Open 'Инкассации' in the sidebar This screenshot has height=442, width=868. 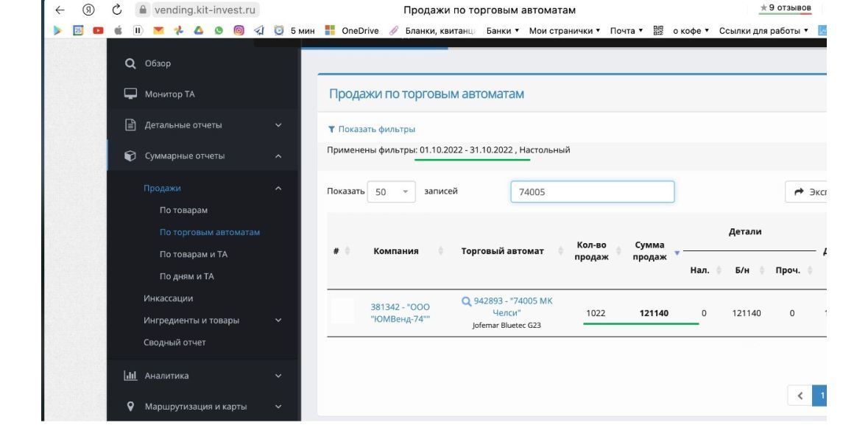(169, 298)
